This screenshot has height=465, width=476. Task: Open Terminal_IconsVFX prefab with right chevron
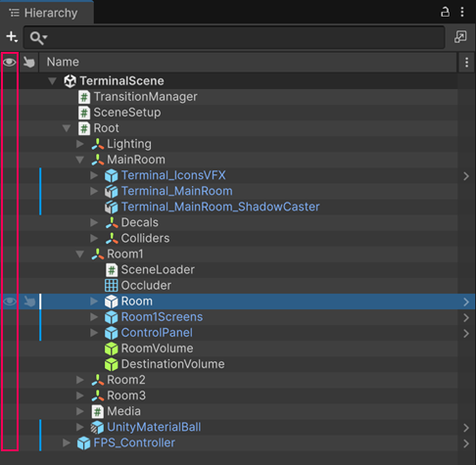coord(466,176)
